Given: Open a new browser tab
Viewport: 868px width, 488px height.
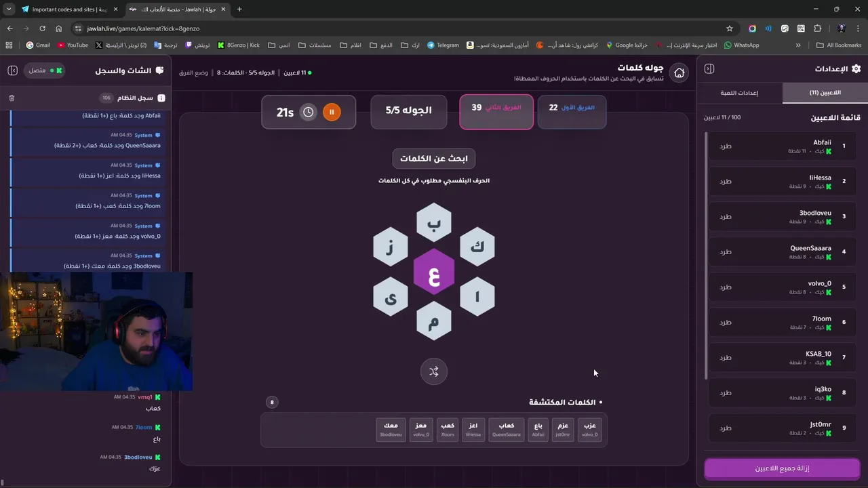Looking at the screenshot, I should click(x=239, y=9).
